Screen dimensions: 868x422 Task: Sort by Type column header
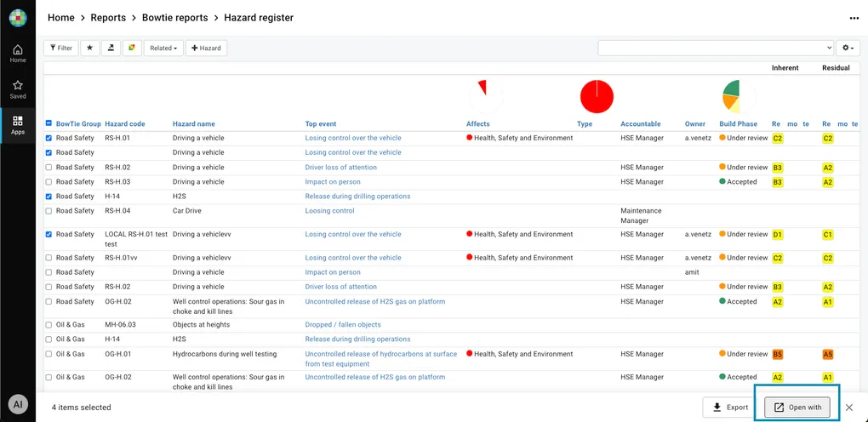[585, 124]
